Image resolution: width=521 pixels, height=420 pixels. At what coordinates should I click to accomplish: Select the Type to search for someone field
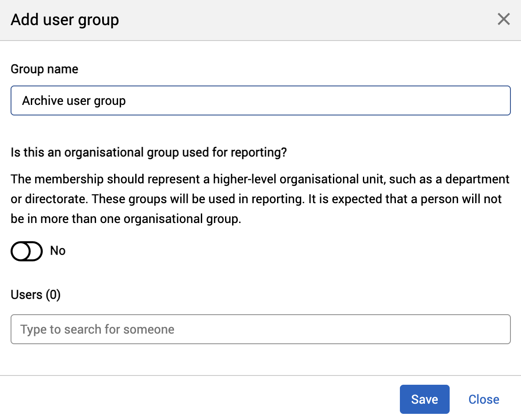click(x=260, y=329)
